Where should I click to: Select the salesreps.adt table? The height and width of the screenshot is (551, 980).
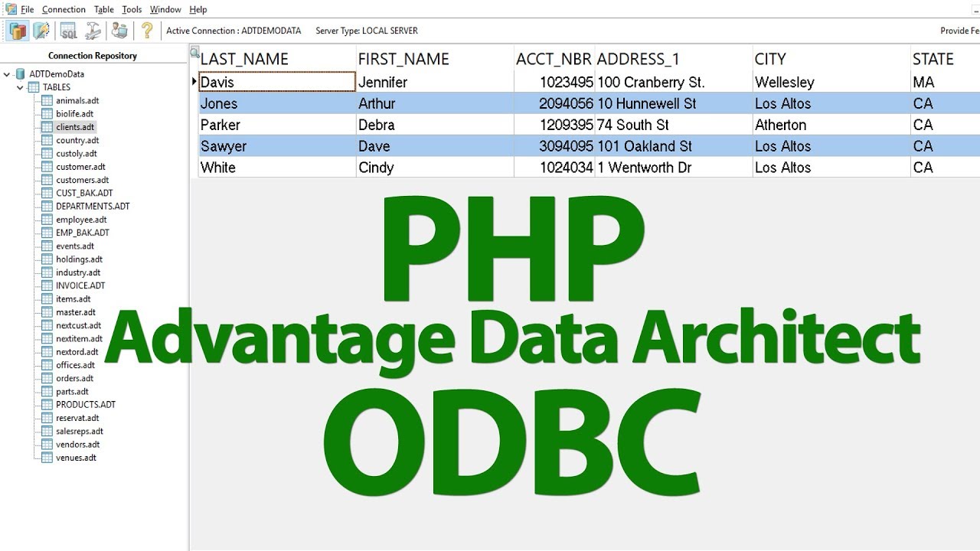coord(79,431)
